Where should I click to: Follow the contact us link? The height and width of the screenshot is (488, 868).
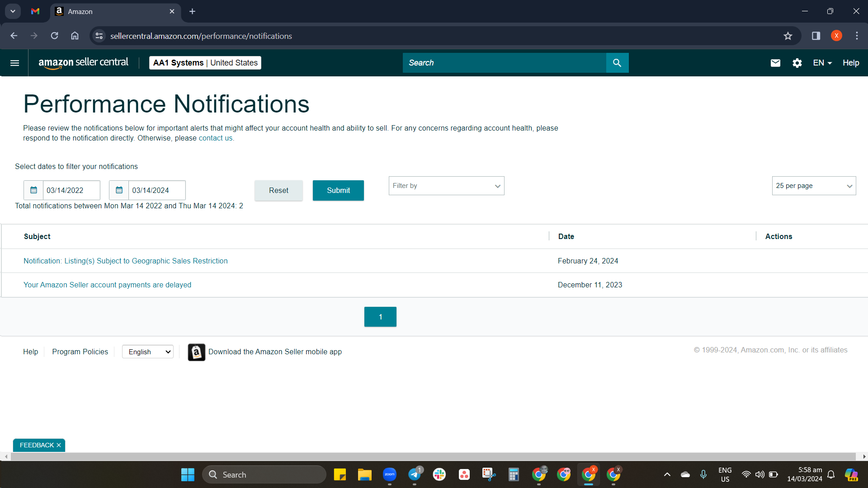click(x=216, y=138)
